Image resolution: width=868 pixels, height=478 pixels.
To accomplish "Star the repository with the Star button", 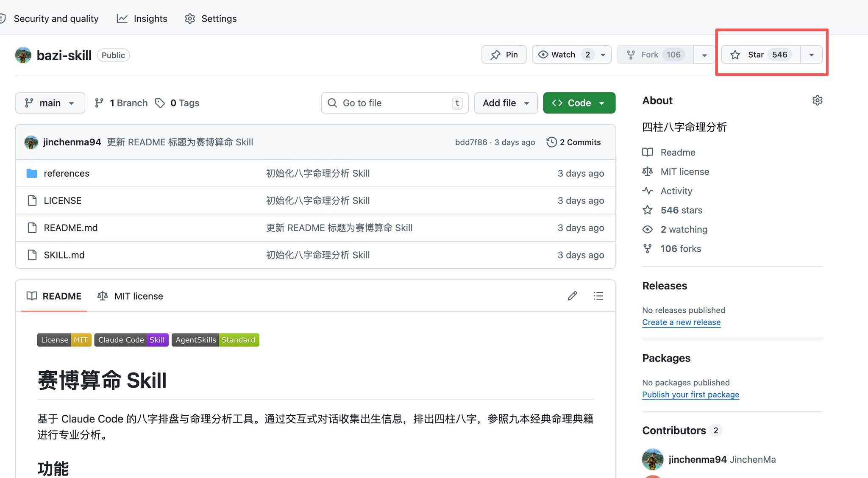I will (761, 55).
